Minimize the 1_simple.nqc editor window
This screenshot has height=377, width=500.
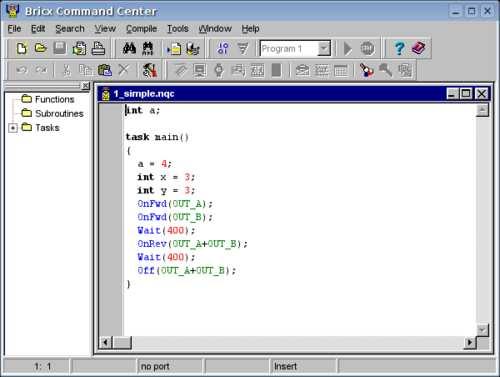tap(452, 94)
